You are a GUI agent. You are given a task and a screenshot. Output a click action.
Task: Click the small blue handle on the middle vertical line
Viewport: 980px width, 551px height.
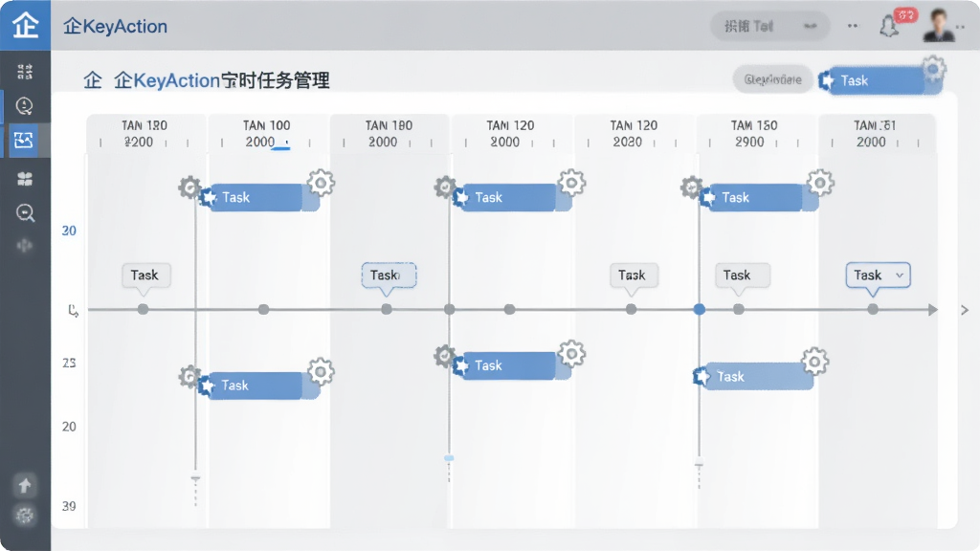coord(449,458)
